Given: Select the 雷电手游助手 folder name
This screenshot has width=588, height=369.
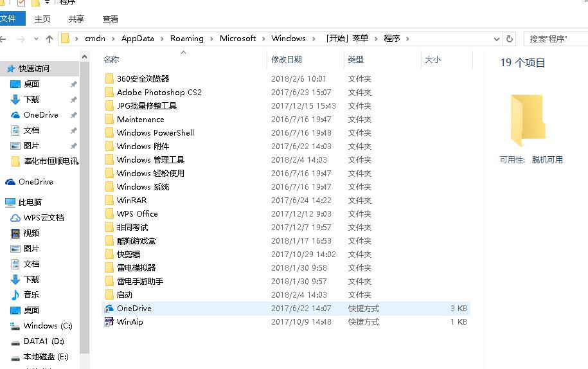Looking at the screenshot, I should click(x=140, y=282).
